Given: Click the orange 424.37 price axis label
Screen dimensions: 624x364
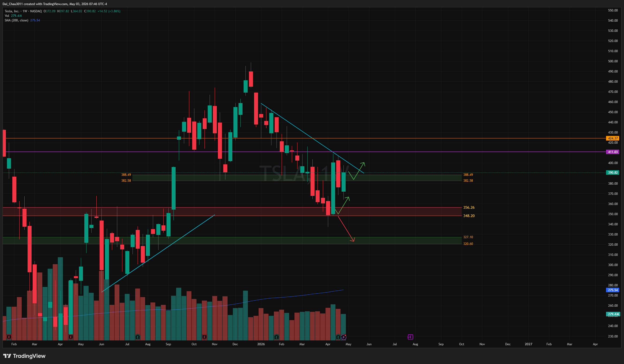Looking at the screenshot, I should (x=613, y=138).
